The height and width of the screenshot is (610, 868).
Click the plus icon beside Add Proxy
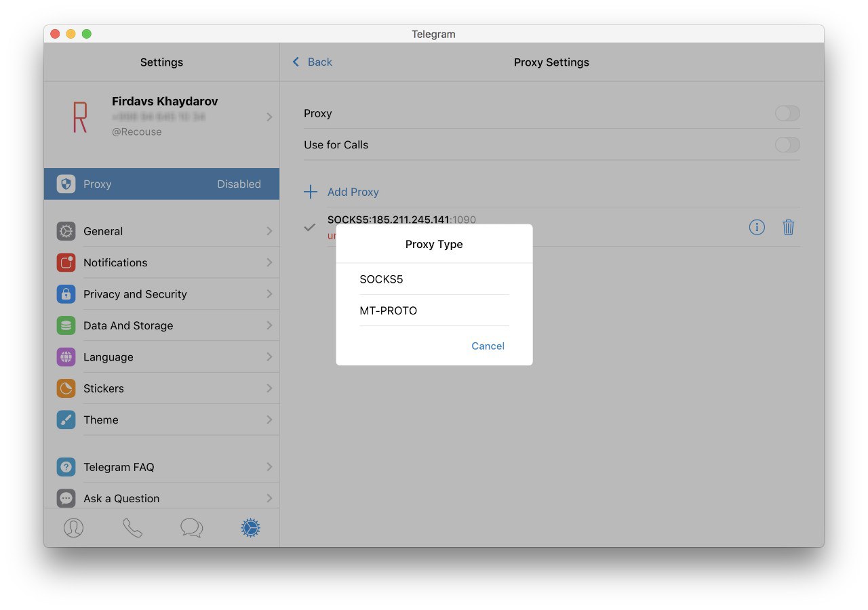tap(311, 192)
